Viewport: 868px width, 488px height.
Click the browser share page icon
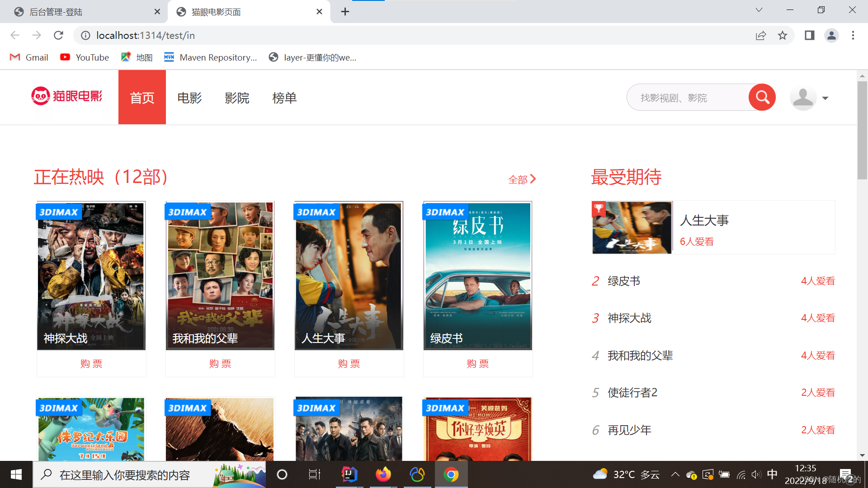point(761,35)
